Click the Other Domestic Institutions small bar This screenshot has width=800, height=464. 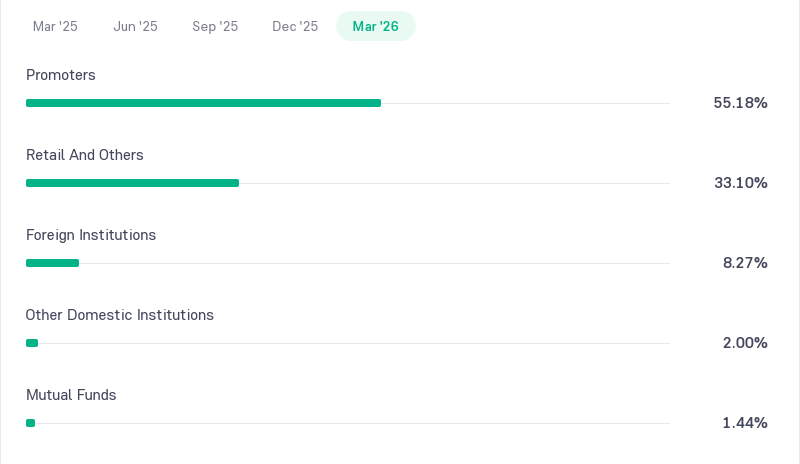pyautogui.click(x=32, y=343)
